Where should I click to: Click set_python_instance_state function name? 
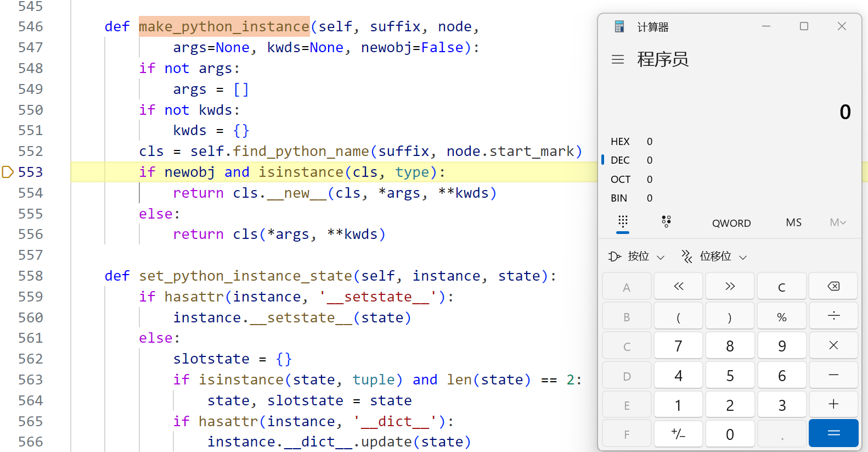(245, 276)
